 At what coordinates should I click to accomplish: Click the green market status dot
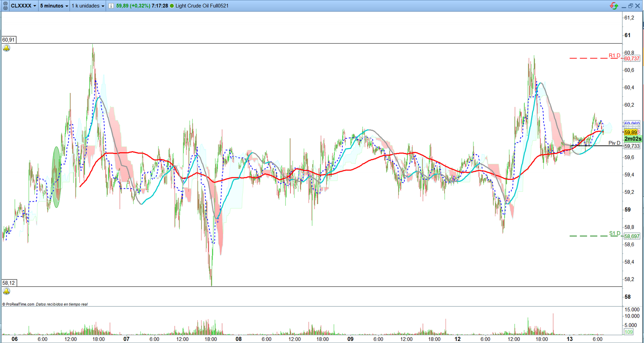pos(172,6)
